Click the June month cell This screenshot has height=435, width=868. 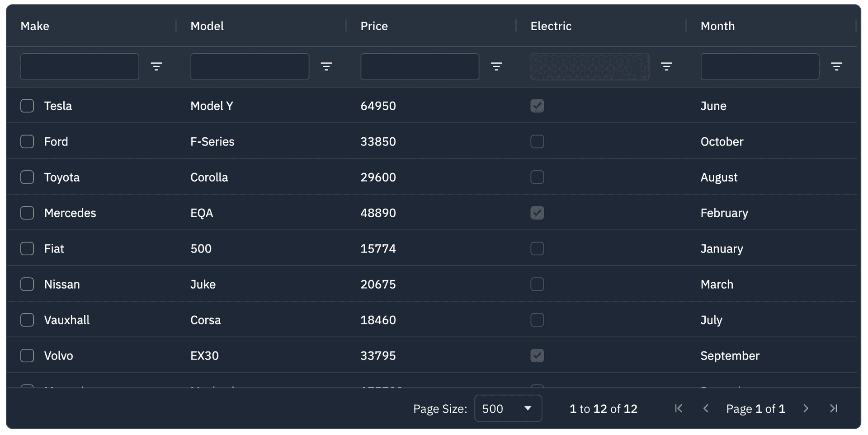tap(713, 106)
